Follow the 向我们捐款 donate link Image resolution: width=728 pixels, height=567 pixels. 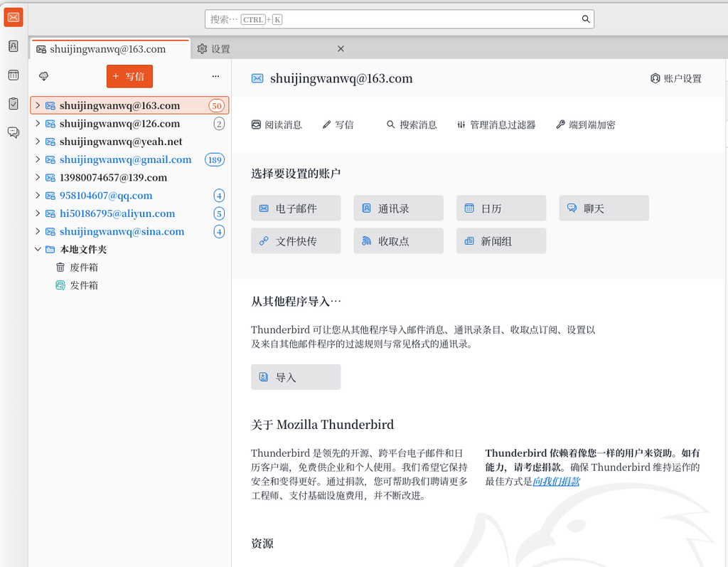tap(556, 482)
